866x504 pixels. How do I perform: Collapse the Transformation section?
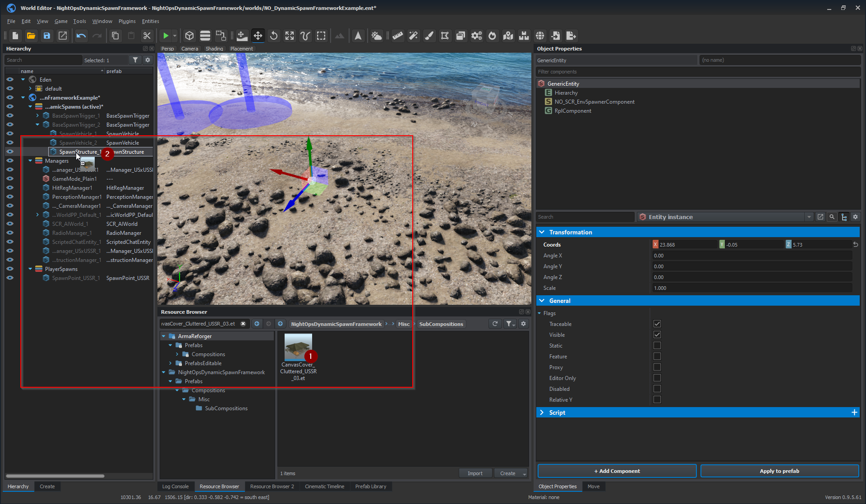pos(542,232)
